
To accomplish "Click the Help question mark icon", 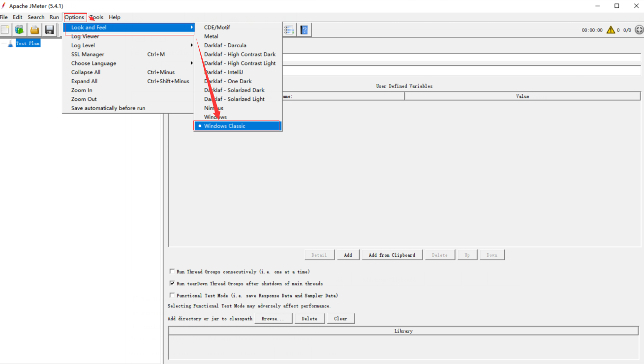I will 304,30.
